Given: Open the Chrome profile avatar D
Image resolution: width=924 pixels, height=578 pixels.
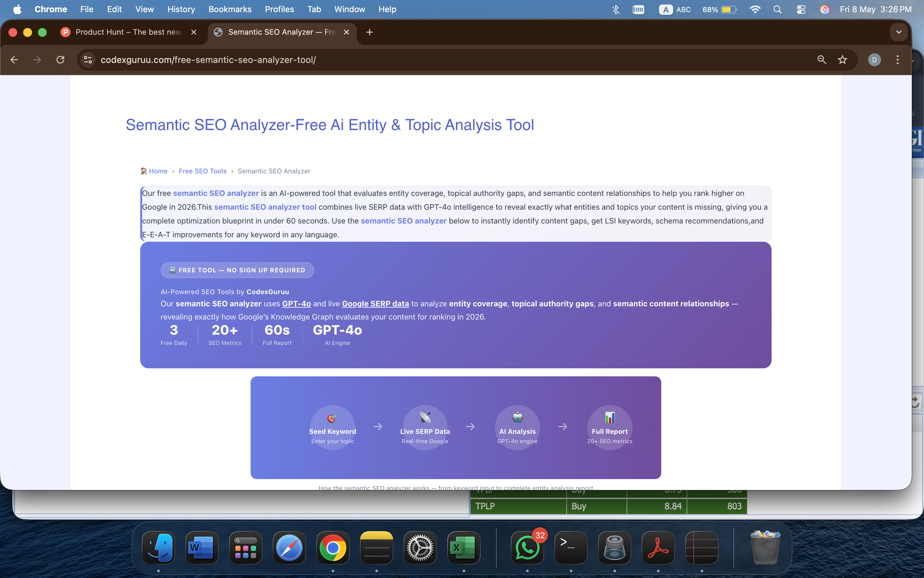Looking at the screenshot, I should 874,60.
